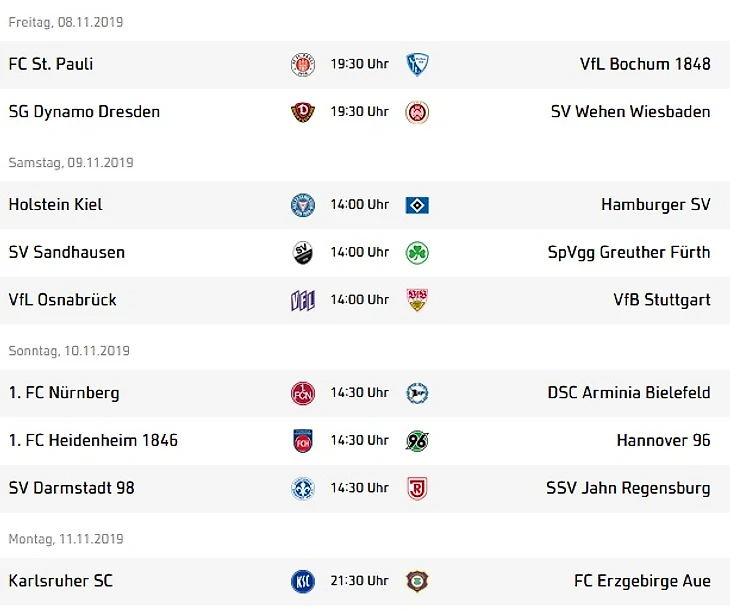
Task: Select the Karlsruher SC blue KSC badge
Action: (x=303, y=581)
